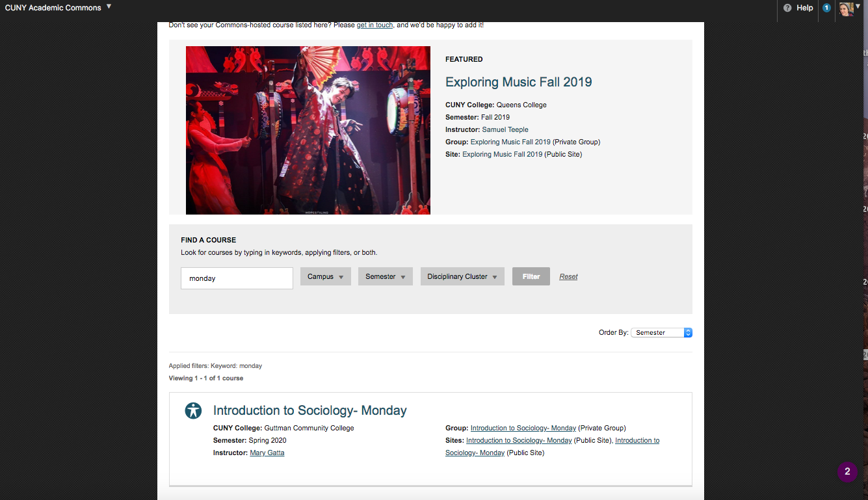Image resolution: width=868 pixels, height=500 pixels.
Task: Open the Order By select box
Action: pos(661,332)
